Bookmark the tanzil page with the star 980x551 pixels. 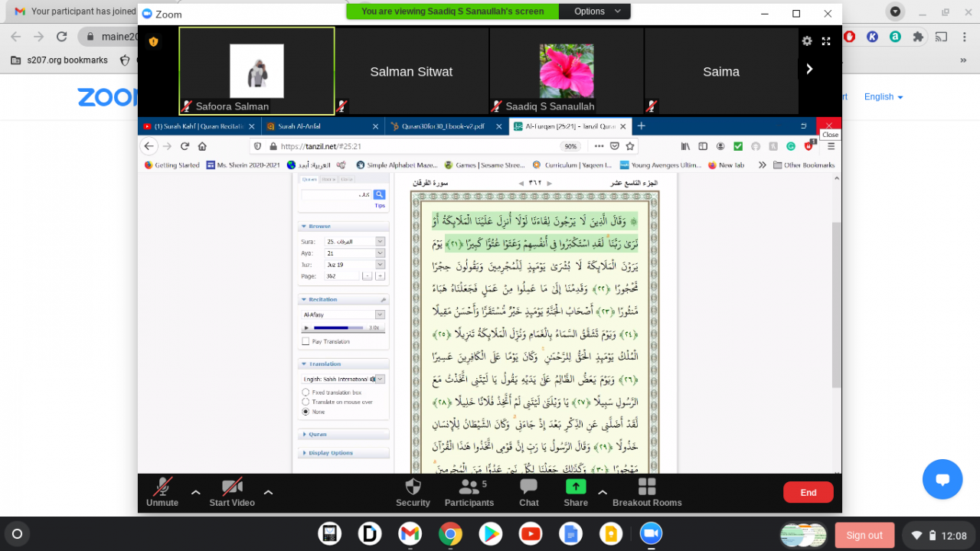630,146
